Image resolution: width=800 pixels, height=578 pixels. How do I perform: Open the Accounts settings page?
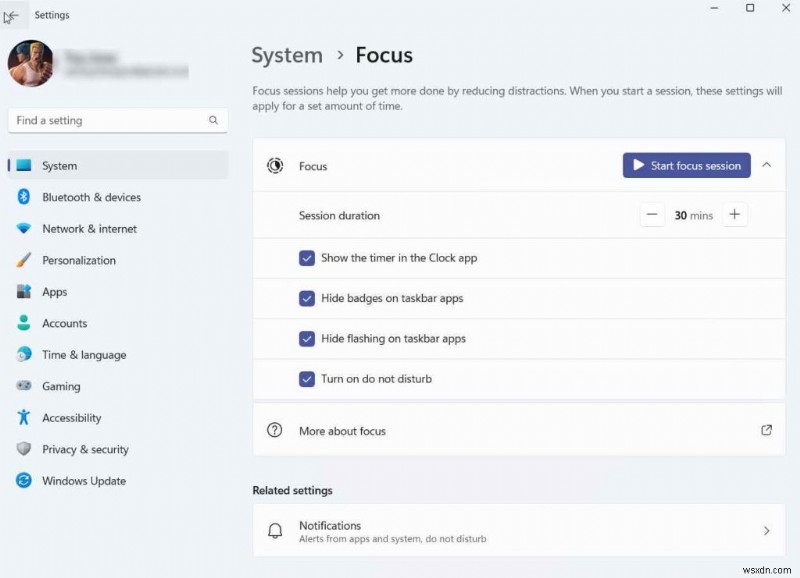click(x=64, y=323)
